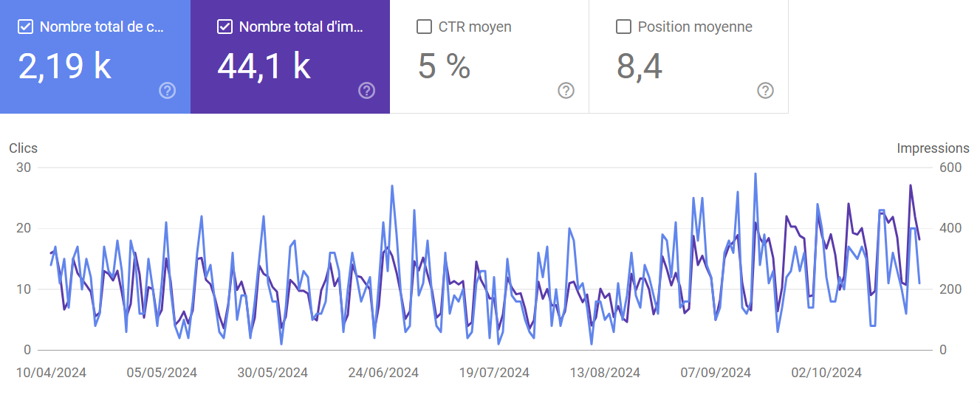This screenshot has width=980, height=403.
Task: Click the 02/10/2024 date label
Action: click(x=826, y=373)
